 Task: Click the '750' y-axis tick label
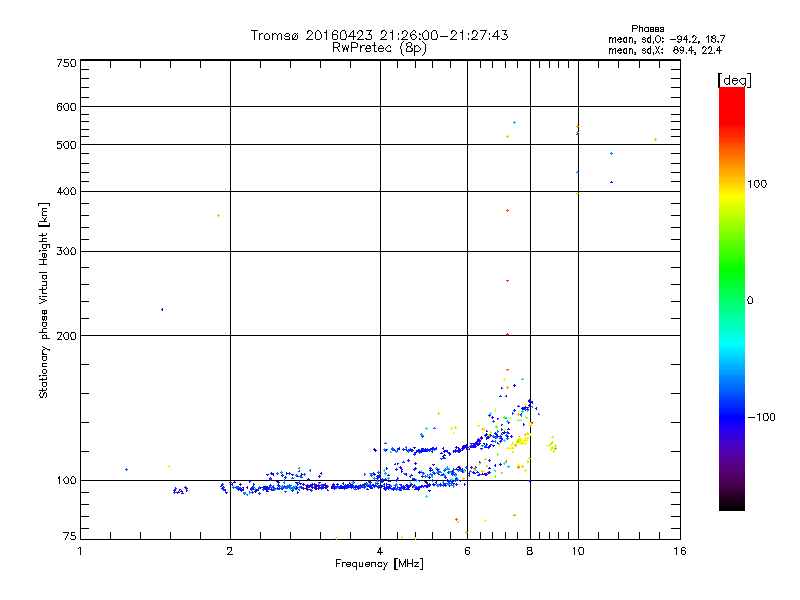pyautogui.click(x=67, y=63)
